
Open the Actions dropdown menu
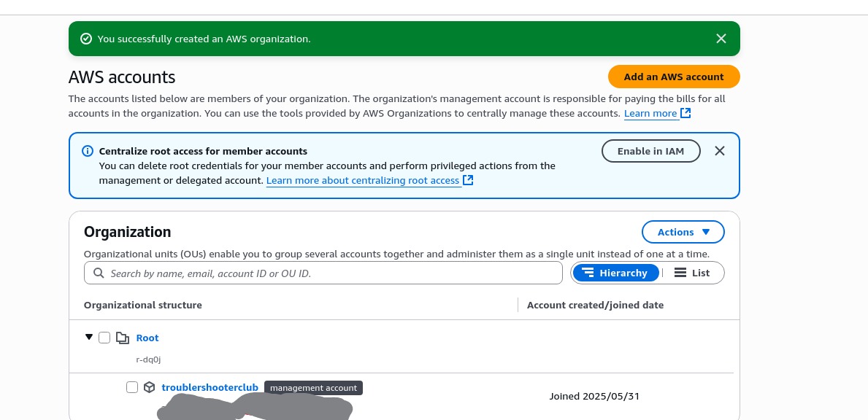click(683, 232)
